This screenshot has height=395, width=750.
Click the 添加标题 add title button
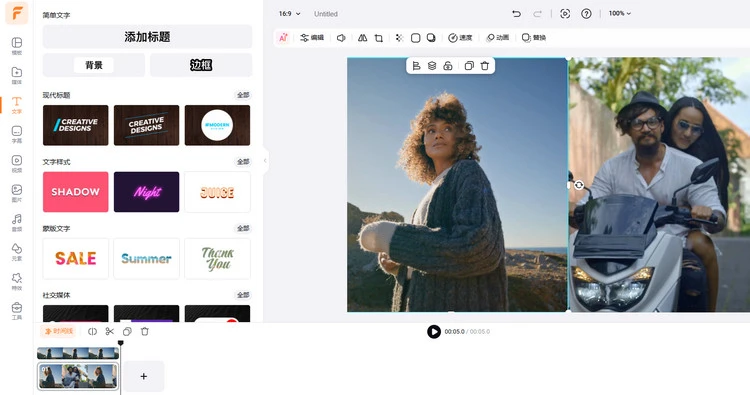tap(147, 37)
